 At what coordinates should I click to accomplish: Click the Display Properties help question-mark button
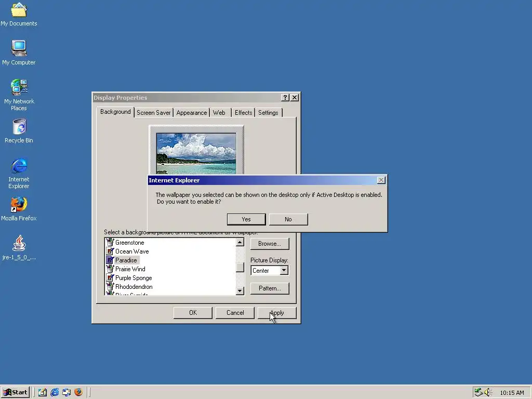[285, 98]
